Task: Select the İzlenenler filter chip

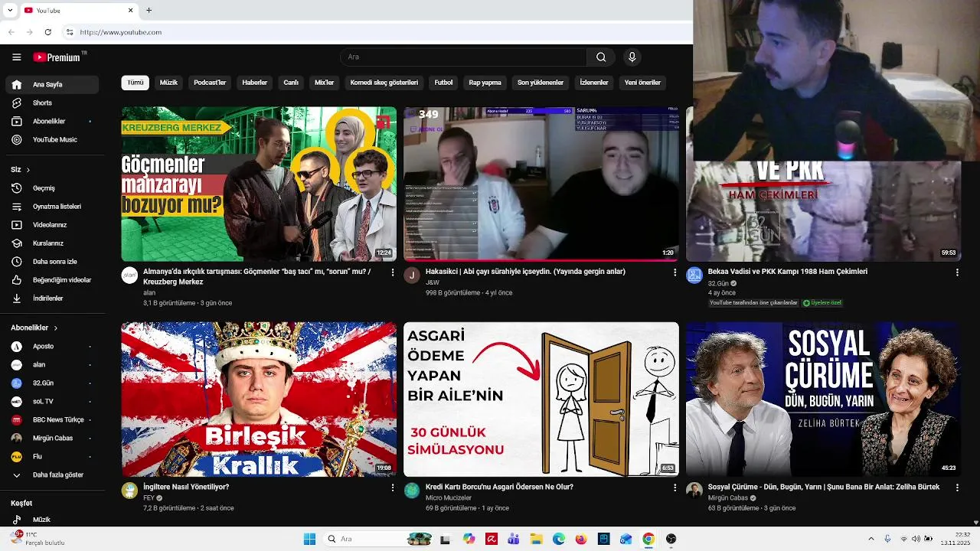Action: (594, 83)
